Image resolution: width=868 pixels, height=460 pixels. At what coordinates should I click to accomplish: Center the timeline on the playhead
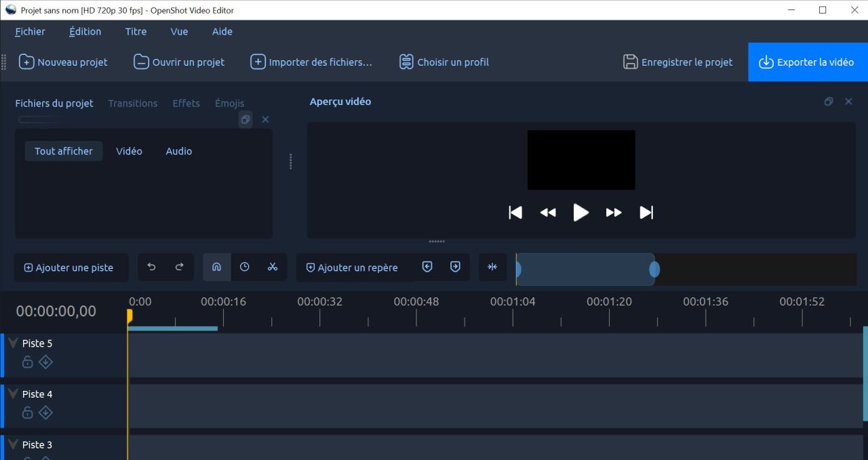tap(492, 267)
